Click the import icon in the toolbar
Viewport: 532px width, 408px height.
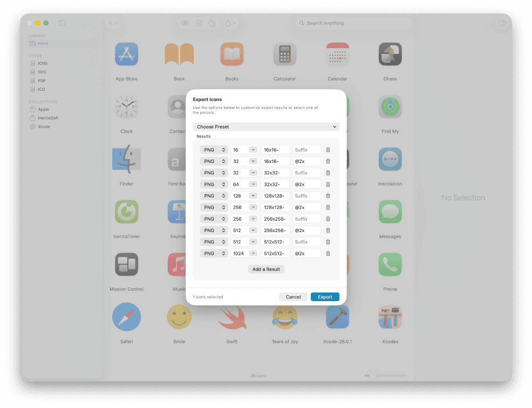pos(199,23)
